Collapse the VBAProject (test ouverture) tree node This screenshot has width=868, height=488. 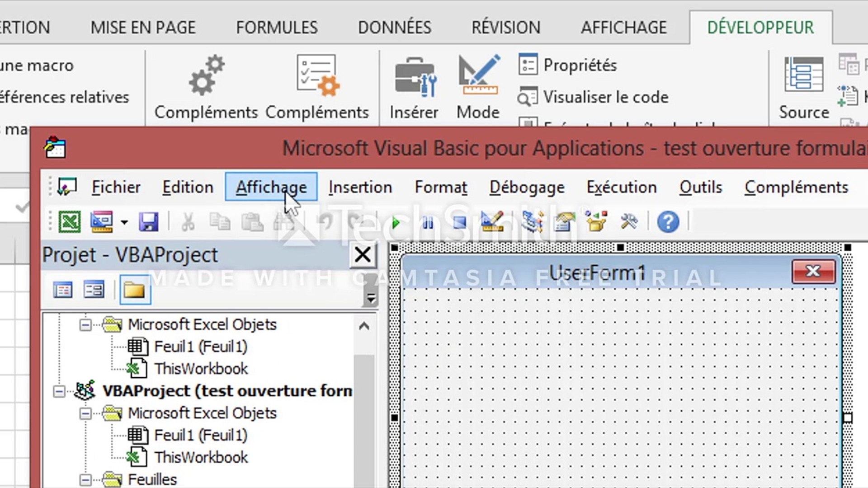click(x=59, y=391)
